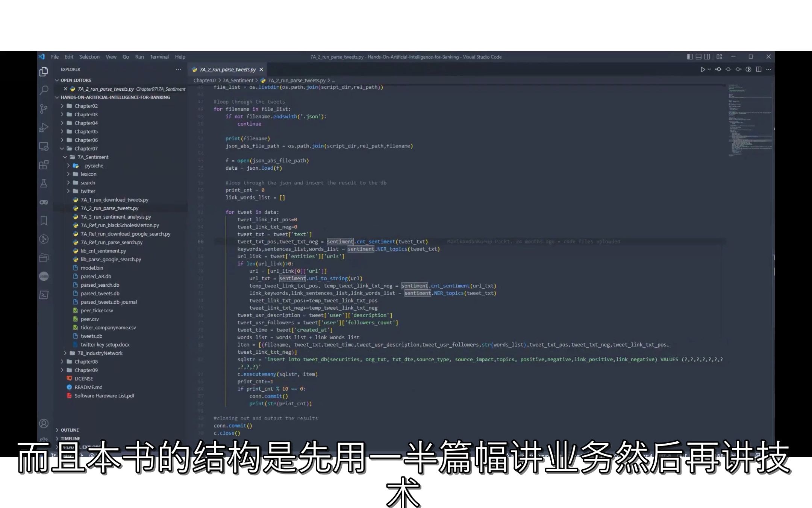Toggle the primary sidebar layout button

click(x=690, y=57)
